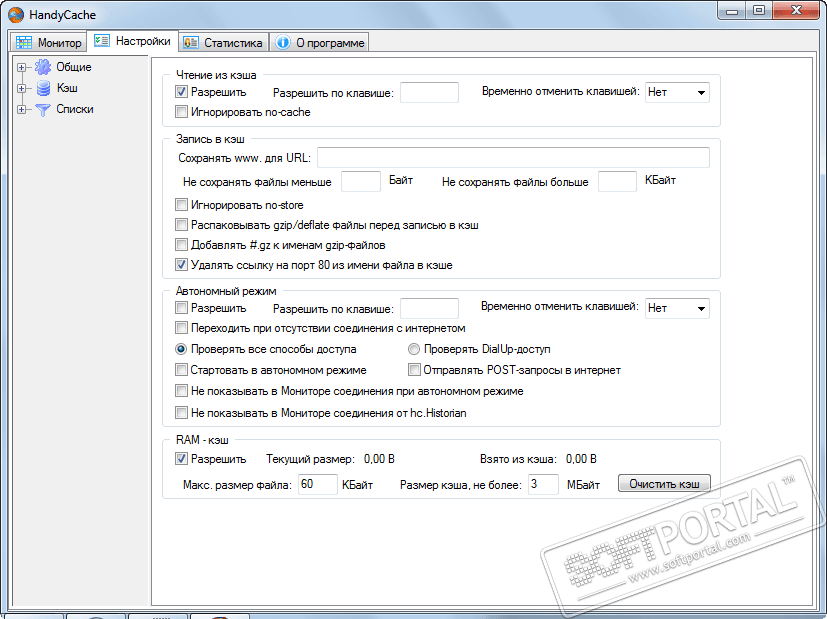Viewport: 827px width, 619px height.
Task: Click the Очистить кэш button
Action: [x=665, y=483]
